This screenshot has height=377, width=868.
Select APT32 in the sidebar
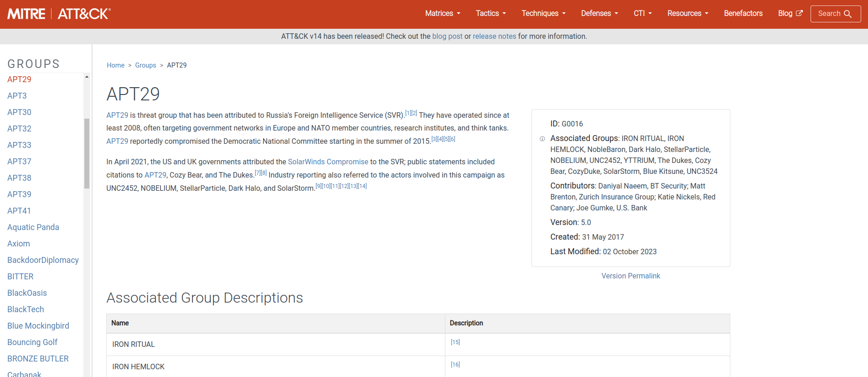point(19,129)
